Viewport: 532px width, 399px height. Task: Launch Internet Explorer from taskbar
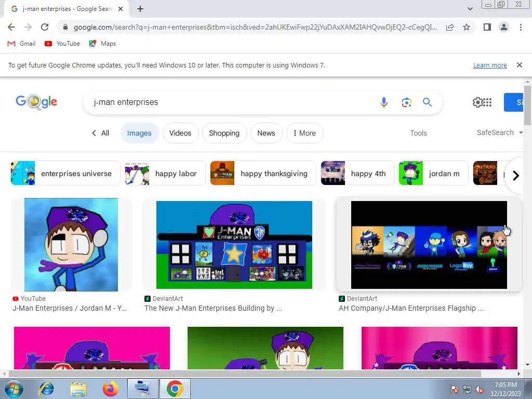[46, 389]
